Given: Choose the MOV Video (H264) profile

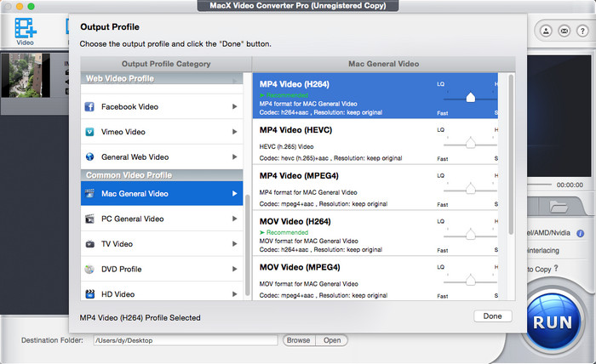Looking at the screenshot, I should pyautogui.click(x=375, y=233).
